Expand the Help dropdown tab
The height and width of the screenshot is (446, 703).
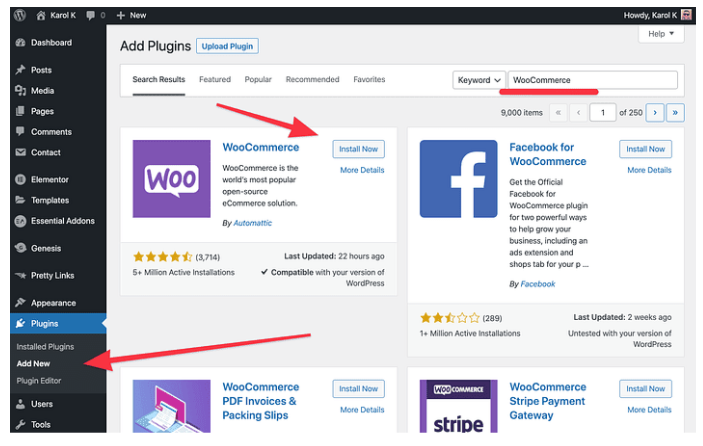tap(661, 34)
